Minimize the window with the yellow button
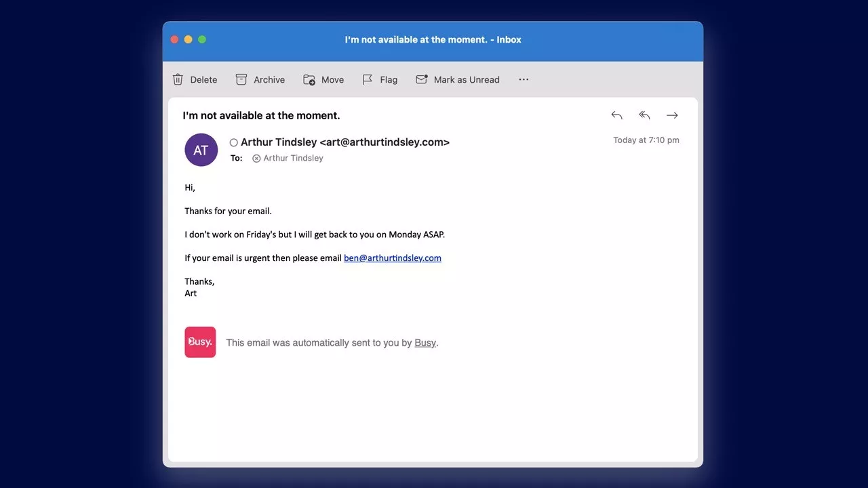The height and width of the screenshot is (488, 868). click(x=188, y=39)
